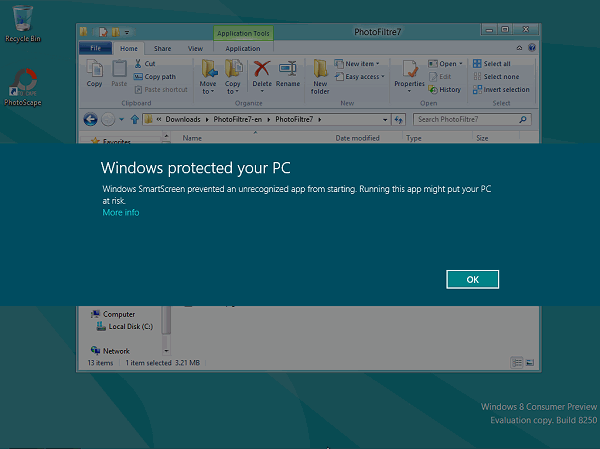Click Select none in ribbon

(x=496, y=77)
